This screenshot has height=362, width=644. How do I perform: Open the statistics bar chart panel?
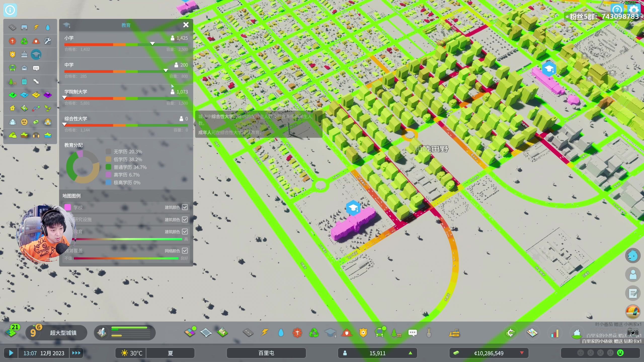(555, 333)
